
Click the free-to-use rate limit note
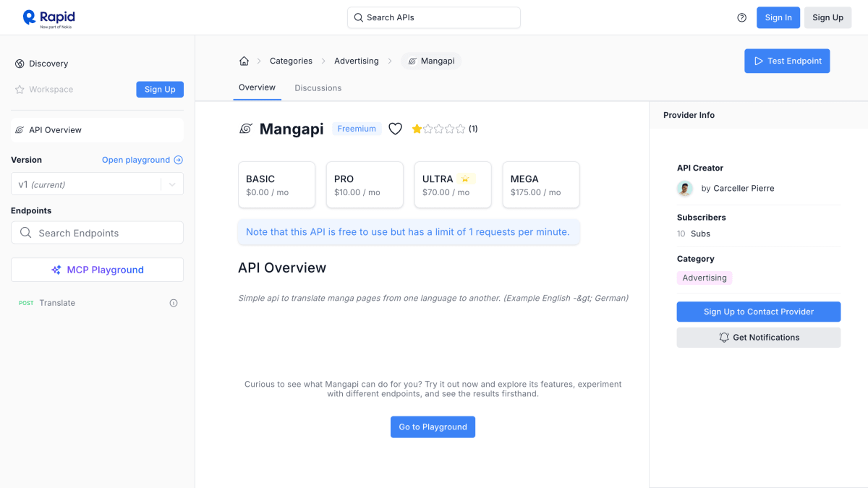point(408,232)
